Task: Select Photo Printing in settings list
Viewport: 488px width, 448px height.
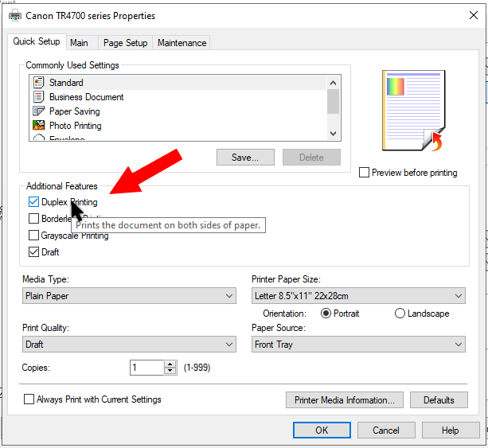Action: point(179,126)
